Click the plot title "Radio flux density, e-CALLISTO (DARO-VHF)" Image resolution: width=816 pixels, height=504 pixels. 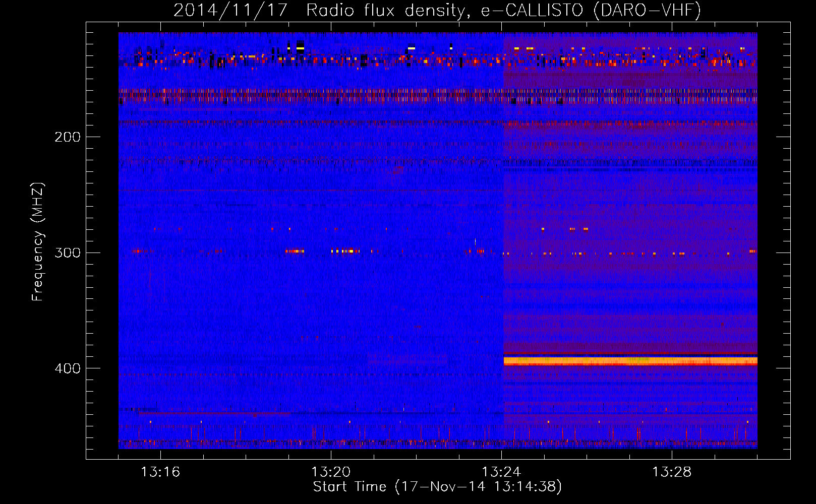pos(503,11)
